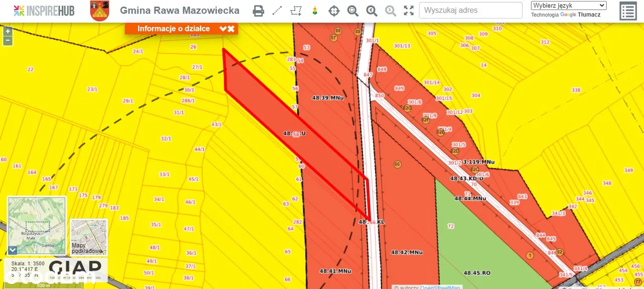The image size is (644, 289).
Task: Click the greyed-out next map view icon
Action: click(390, 11)
